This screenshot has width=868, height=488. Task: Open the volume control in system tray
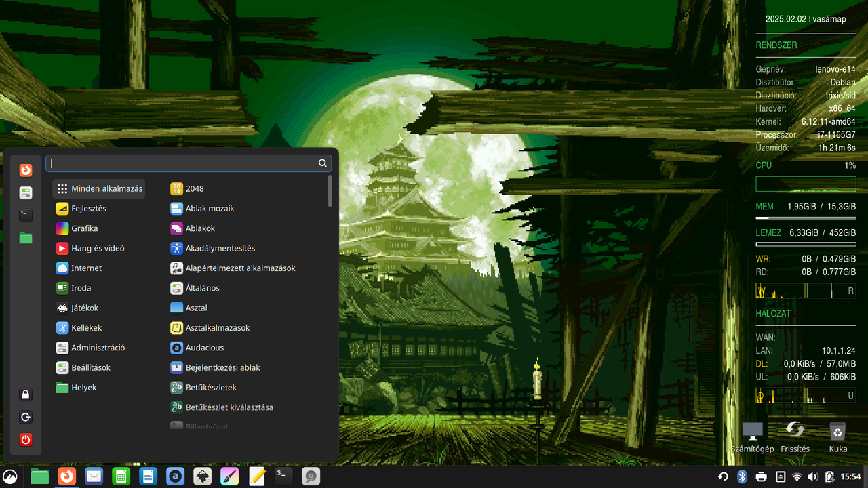(x=812, y=476)
